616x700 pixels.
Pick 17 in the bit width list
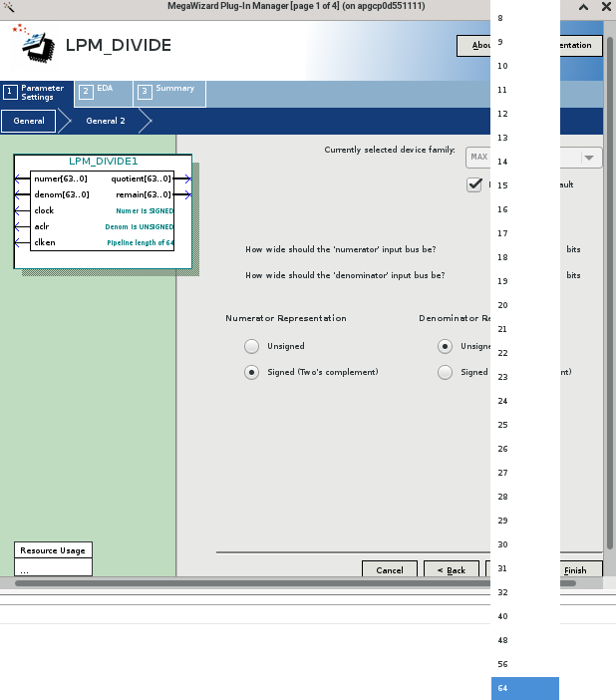(x=525, y=233)
